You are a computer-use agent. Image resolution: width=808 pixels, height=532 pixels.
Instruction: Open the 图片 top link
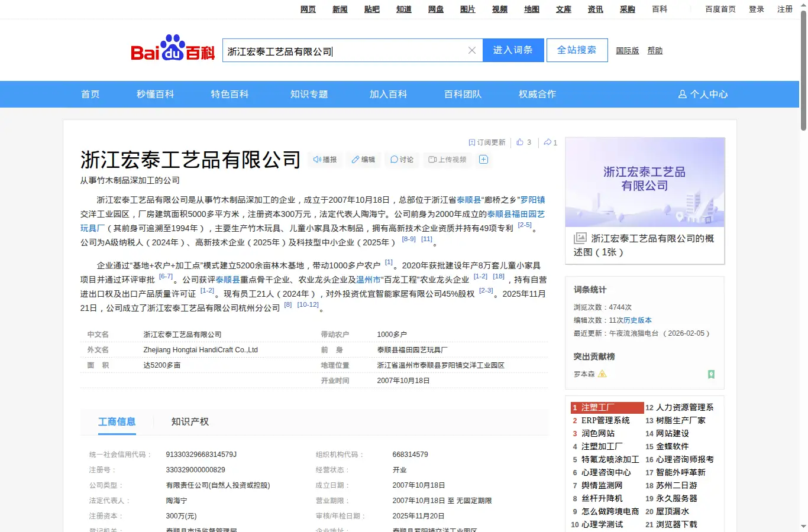(468, 9)
